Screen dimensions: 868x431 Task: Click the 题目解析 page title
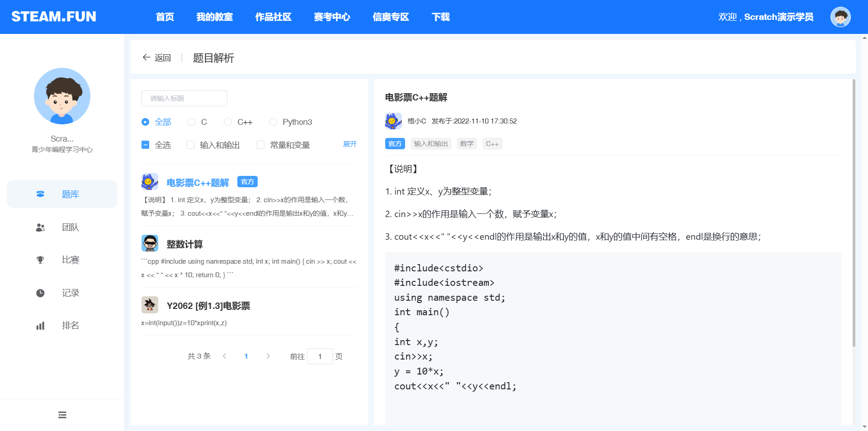tap(213, 58)
